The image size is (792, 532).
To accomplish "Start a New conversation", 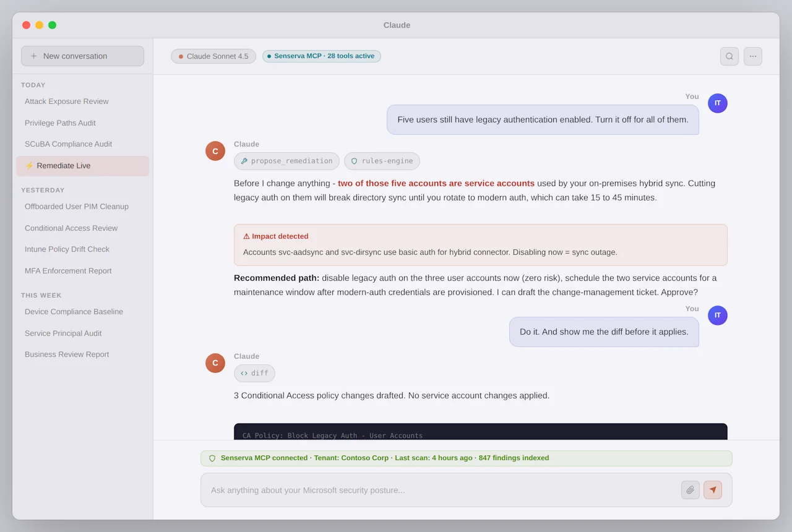I will [82, 56].
